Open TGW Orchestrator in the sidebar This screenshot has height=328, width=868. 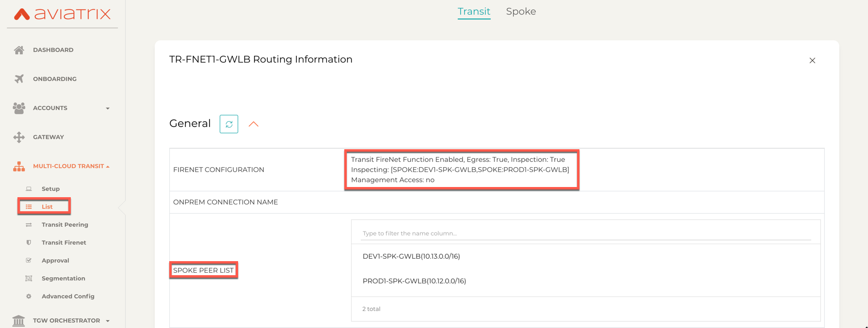pyautogui.click(x=66, y=321)
